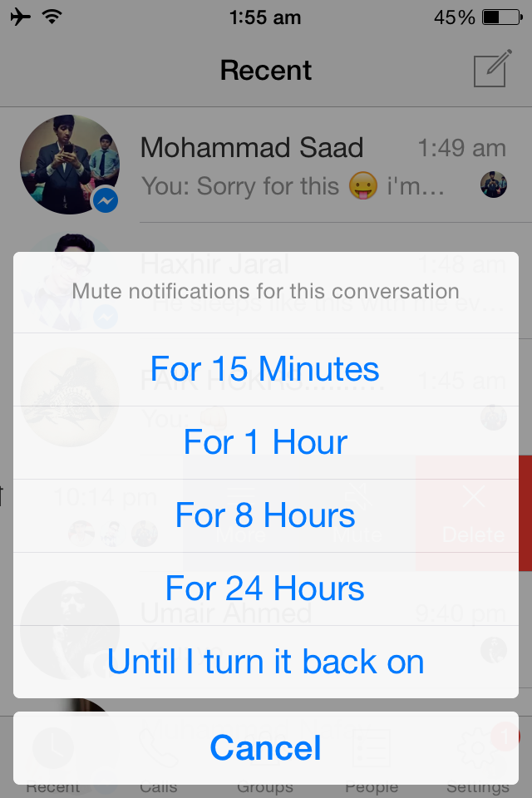Mute Until I turn it back on
Image resolution: width=532 pixels, height=798 pixels.
coord(266,662)
